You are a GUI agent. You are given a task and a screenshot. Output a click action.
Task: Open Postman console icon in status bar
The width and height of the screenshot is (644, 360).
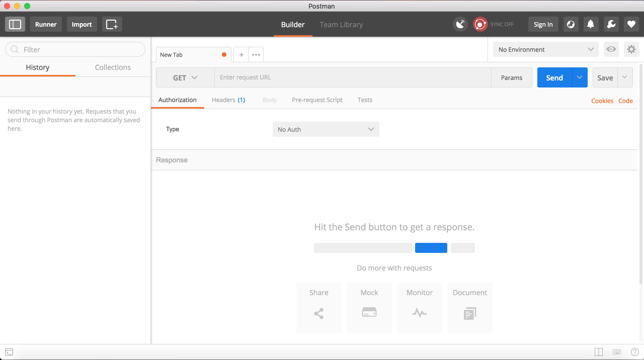coord(9,352)
